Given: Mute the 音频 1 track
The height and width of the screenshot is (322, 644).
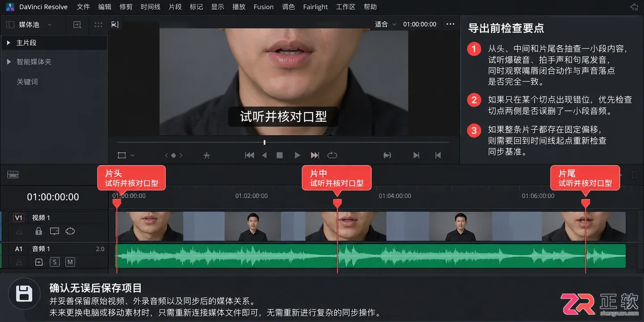Looking at the screenshot, I should pyautogui.click(x=70, y=262).
